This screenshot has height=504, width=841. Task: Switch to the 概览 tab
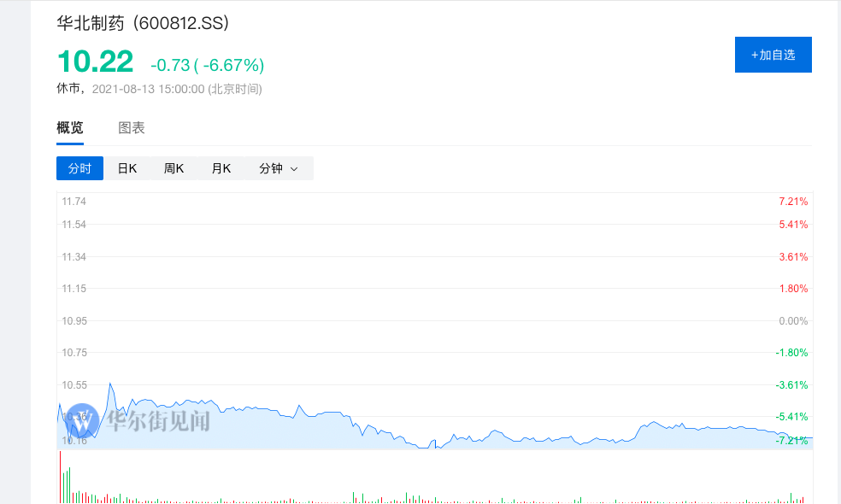point(70,127)
